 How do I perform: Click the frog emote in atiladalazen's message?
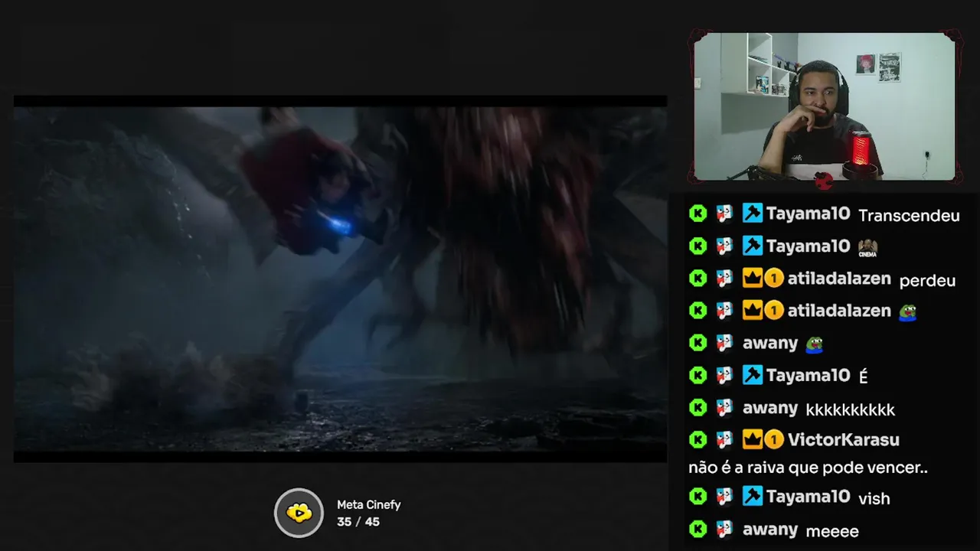(907, 311)
